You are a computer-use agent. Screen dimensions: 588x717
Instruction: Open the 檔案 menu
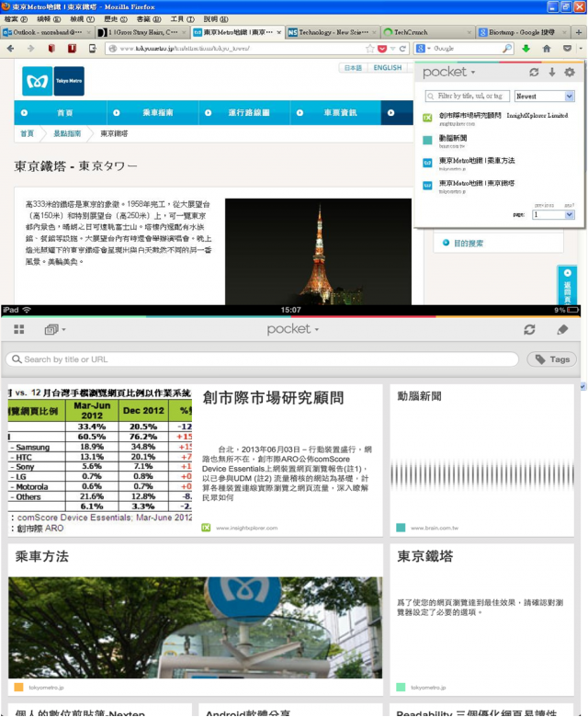coord(16,19)
